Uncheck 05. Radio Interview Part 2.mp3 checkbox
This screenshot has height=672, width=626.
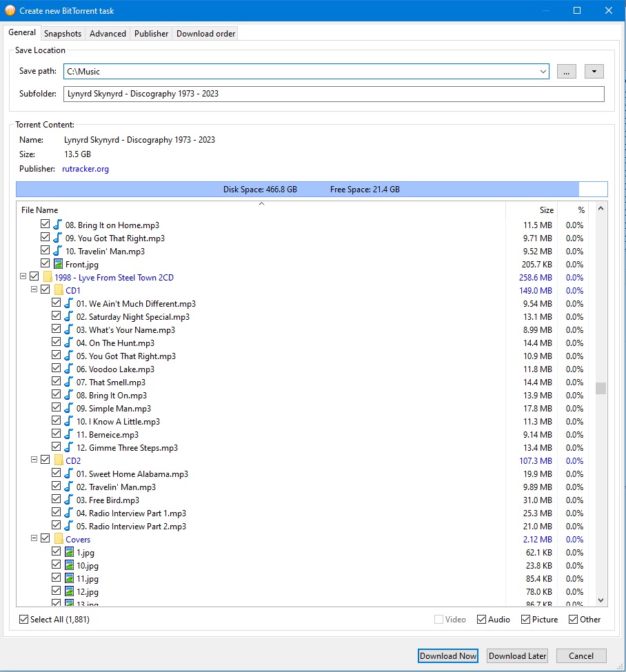pos(56,525)
